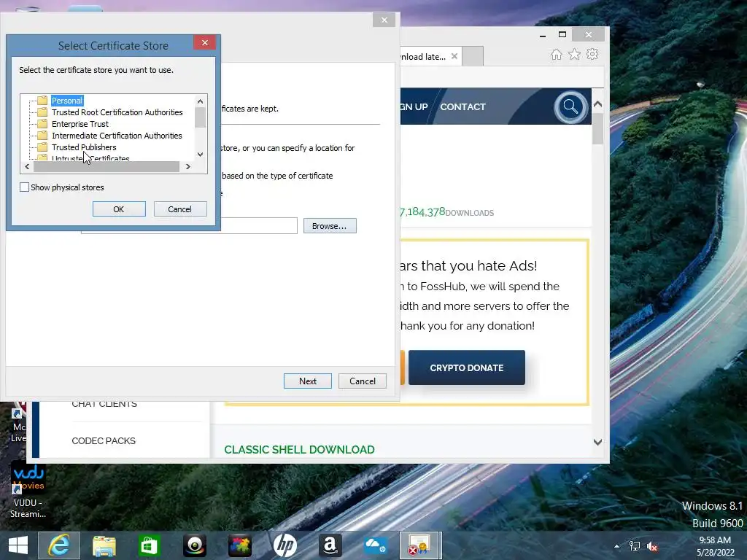Open VUDU Streaming desktop shortcut
747x560 pixels.
[28, 489]
